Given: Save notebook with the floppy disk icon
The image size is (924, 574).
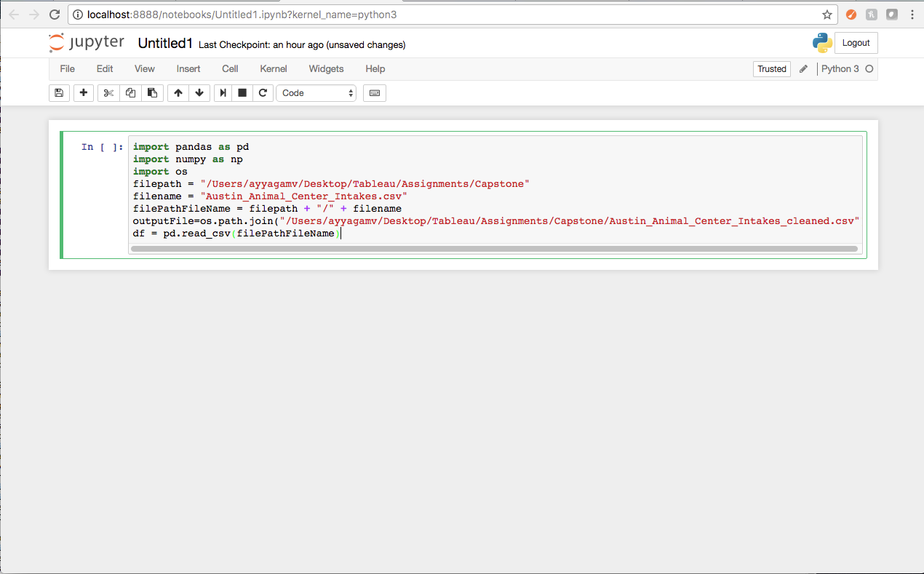Looking at the screenshot, I should click(x=59, y=93).
